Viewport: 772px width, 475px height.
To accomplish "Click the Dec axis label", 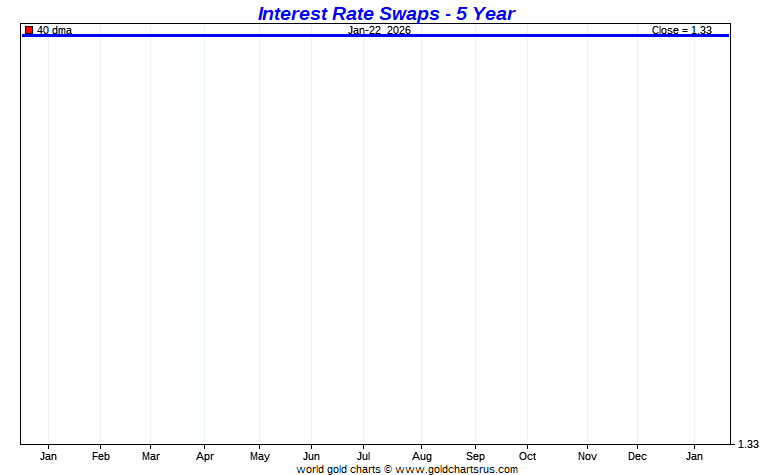I will click(x=637, y=456).
